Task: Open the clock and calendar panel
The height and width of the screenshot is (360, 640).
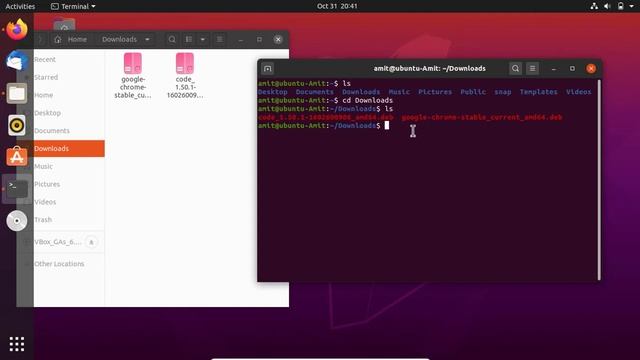Action: [x=337, y=6]
